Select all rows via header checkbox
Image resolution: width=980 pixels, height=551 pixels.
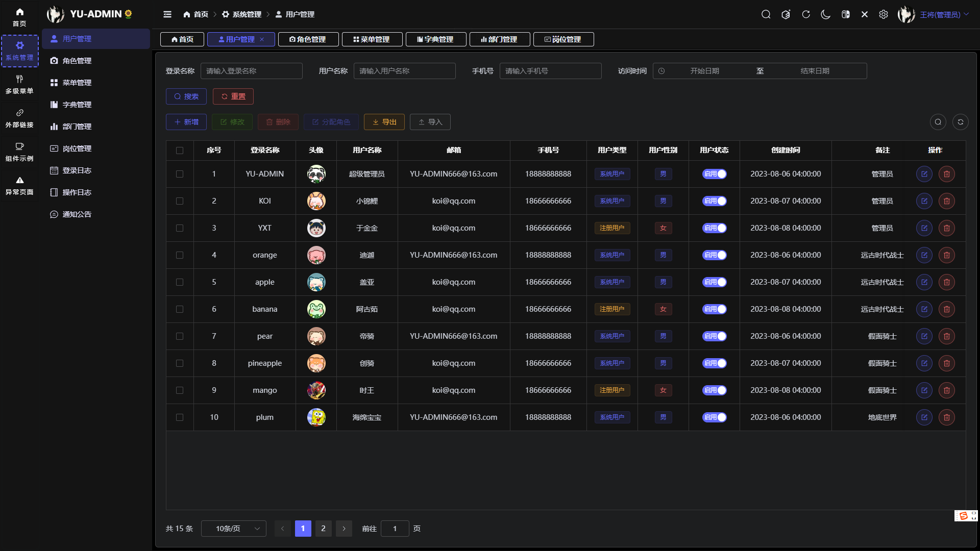[x=180, y=151]
